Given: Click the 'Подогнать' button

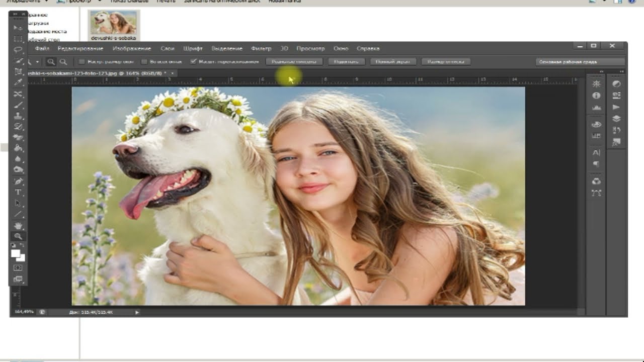Looking at the screenshot, I should tap(346, 62).
